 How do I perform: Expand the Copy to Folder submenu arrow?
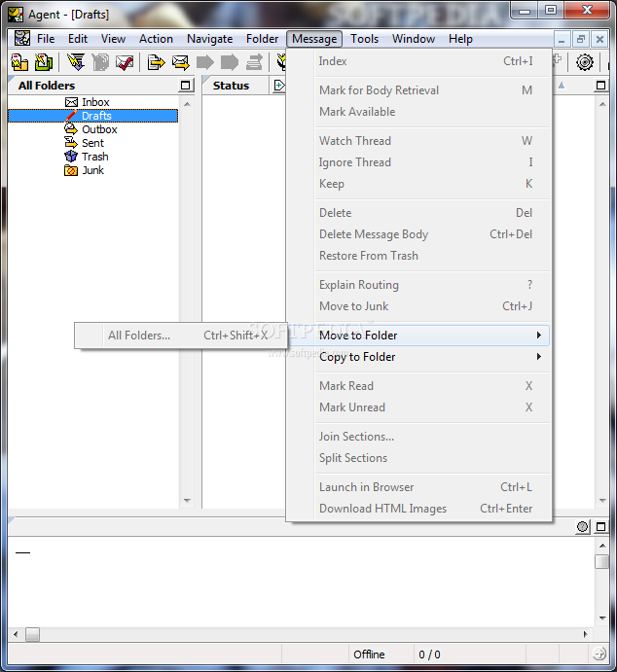coord(539,357)
